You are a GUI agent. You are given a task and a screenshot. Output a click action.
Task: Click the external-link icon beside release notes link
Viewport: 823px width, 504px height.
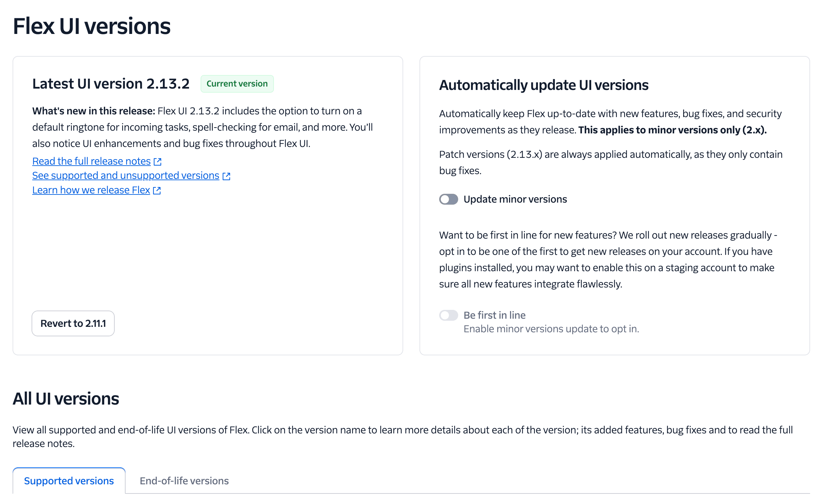coord(157,162)
